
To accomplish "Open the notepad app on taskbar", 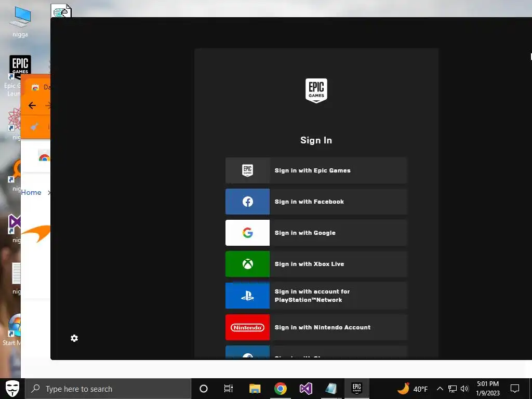I will point(331,389).
